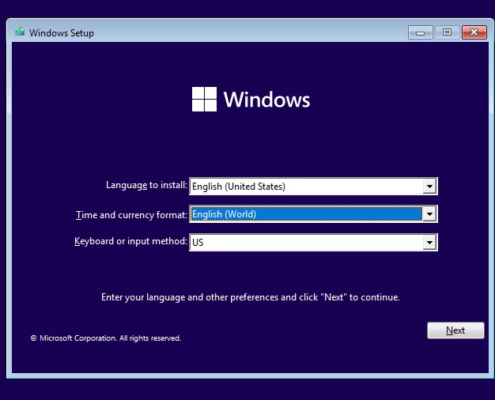Select the US keyboard combo box
The image size is (495, 400).
coord(313,242)
